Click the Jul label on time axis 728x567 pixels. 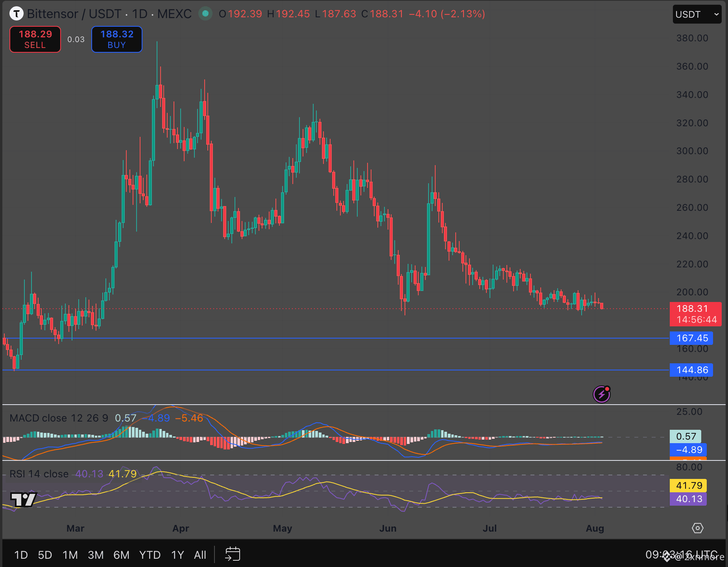(x=490, y=528)
